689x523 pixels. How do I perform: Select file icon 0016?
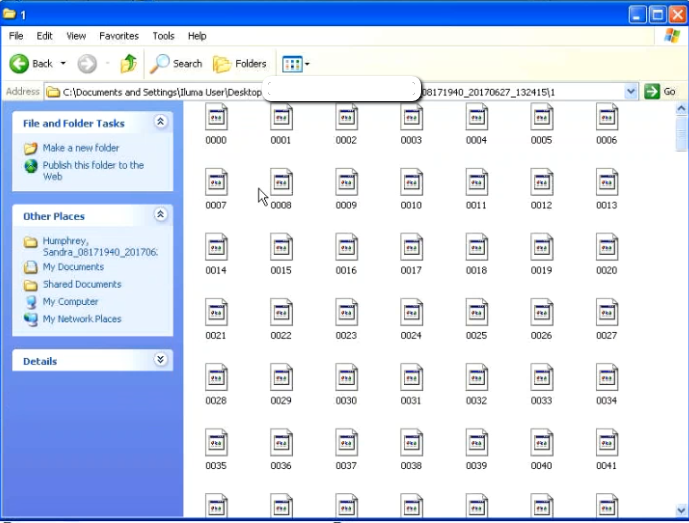pos(346,247)
